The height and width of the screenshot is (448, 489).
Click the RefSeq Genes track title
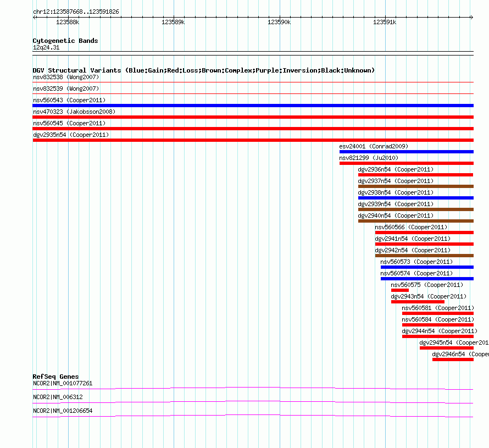pyautogui.click(x=55, y=377)
